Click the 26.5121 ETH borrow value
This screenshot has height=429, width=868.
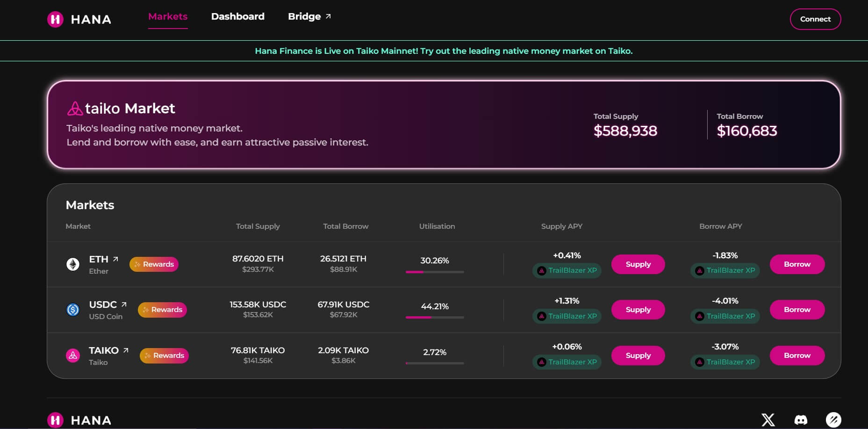point(343,259)
